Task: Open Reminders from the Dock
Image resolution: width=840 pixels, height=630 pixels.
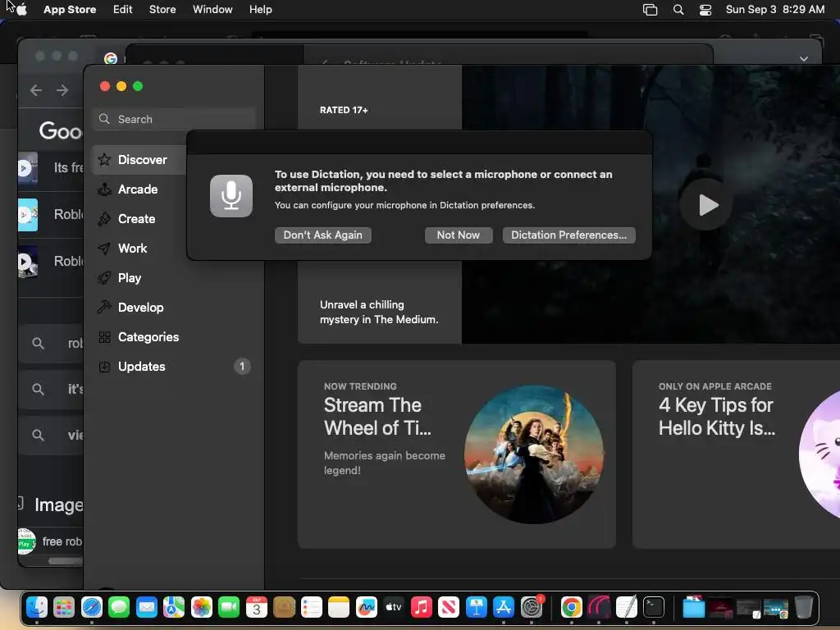Action: pyautogui.click(x=311, y=608)
